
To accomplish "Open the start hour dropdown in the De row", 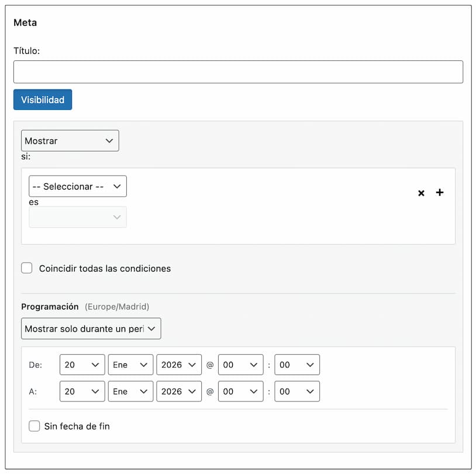I will click(x=241, y=364).
